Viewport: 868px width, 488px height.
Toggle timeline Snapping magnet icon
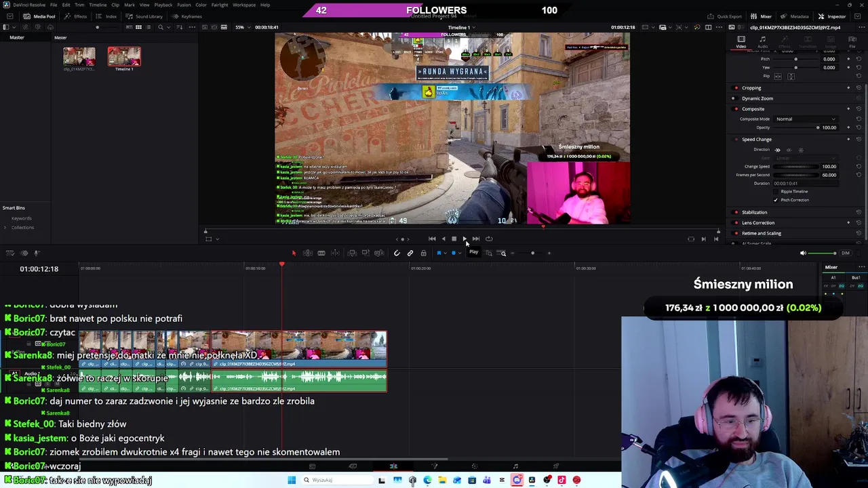tap(397, 253)
